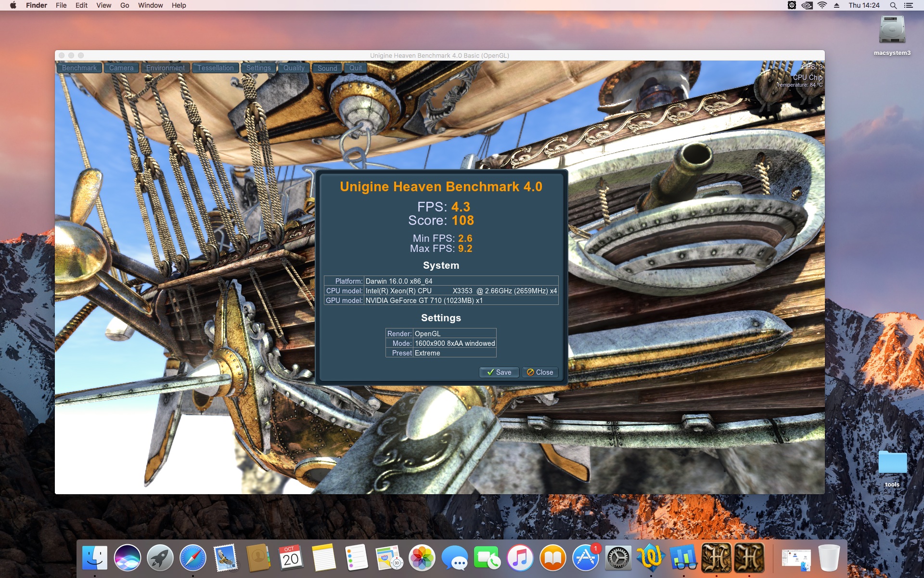Viewport: 924px width, 578px height.
Task: Open the Settings tab in Heaven
Action: click(258, 68)
